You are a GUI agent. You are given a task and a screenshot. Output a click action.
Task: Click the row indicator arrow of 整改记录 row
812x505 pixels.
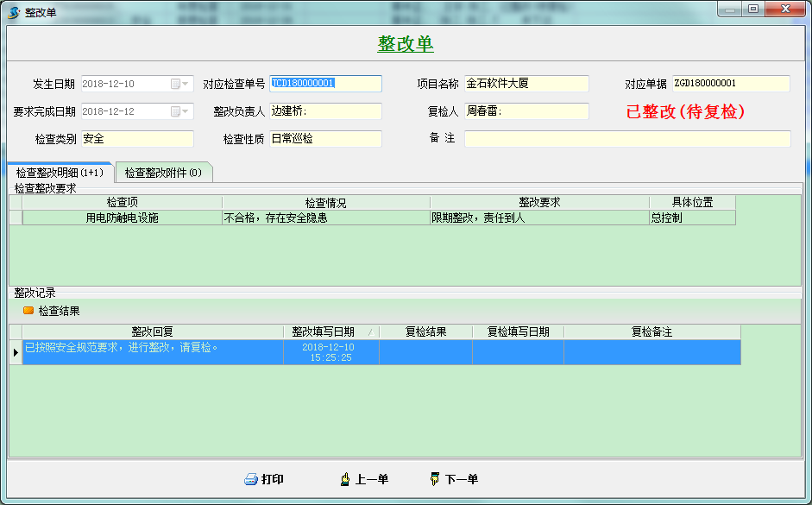(x=16, y=352)
